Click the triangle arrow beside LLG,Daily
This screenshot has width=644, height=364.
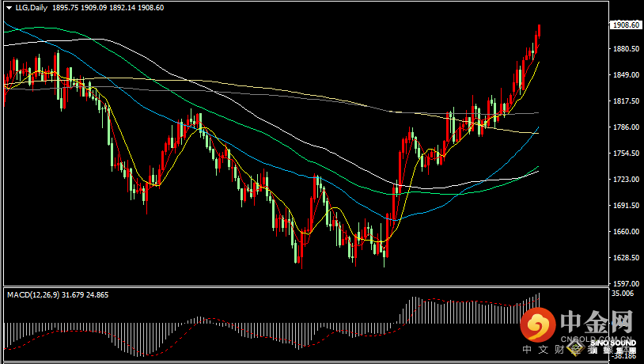click(x=8, y=7)
